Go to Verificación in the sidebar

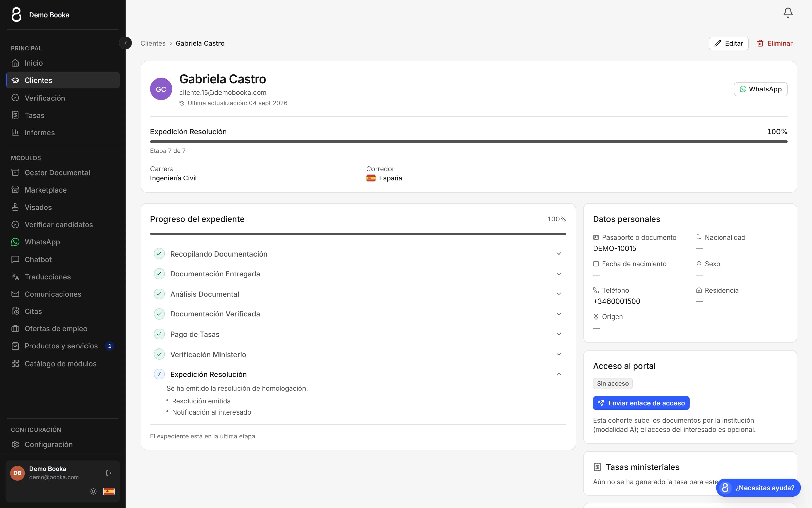tap(63, 98)
